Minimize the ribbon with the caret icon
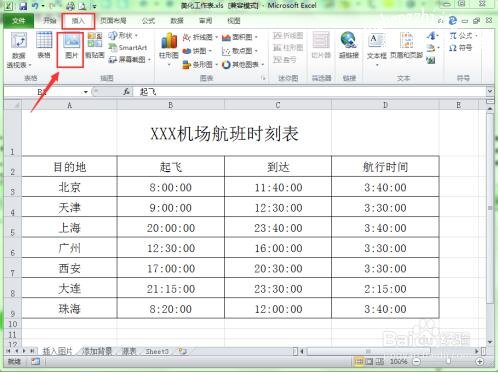This screenshot has width=498, height=373. point(441,21)
